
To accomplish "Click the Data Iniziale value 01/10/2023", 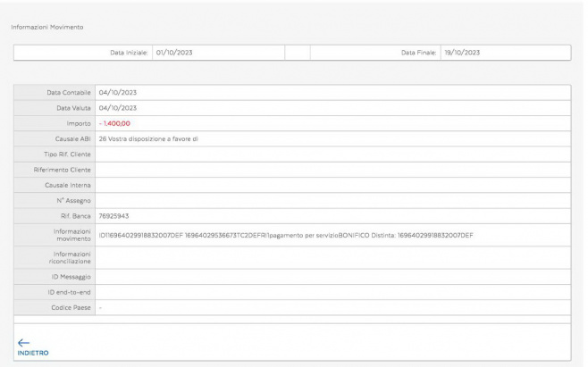I will (x=174, y=53).
